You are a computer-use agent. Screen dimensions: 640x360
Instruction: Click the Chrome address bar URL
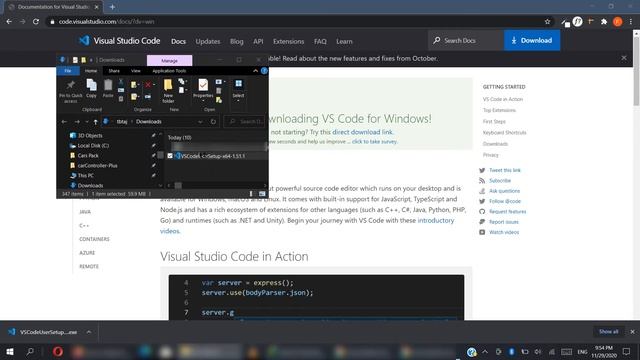[107, 22]
